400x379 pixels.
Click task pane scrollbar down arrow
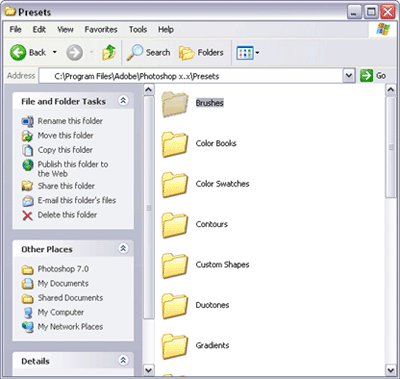[x=149, y=370]
